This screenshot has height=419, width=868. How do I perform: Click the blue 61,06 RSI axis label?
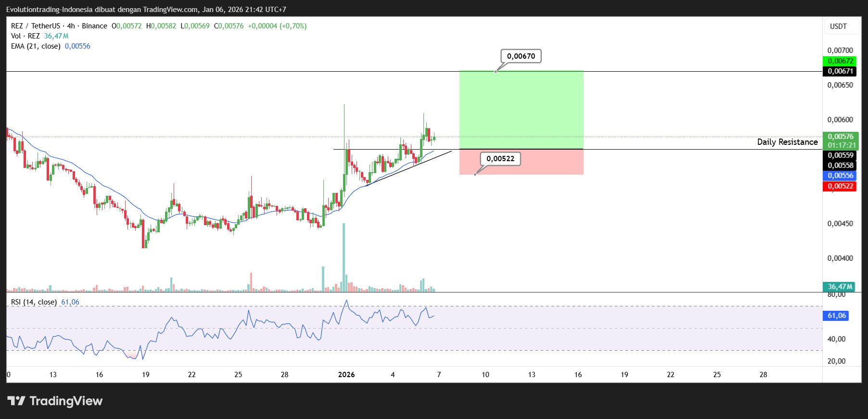tap(836, 316)
